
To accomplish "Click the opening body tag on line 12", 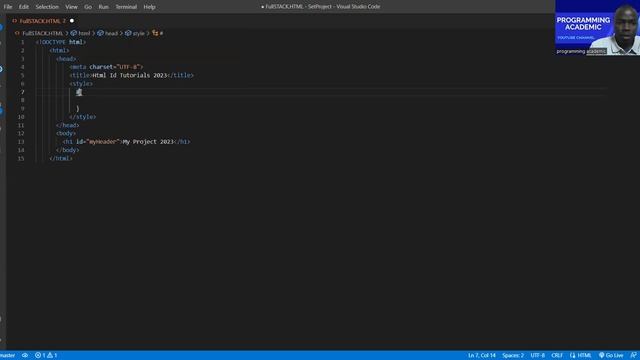I will [66, 133].
